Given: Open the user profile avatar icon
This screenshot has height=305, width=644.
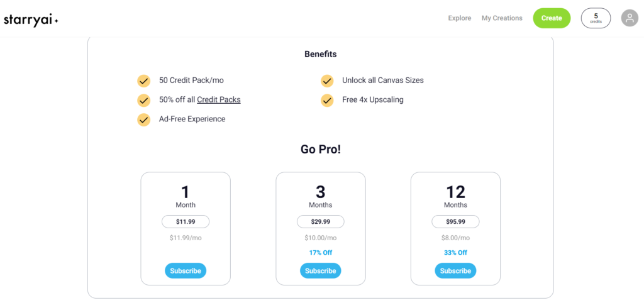Looking at the screenshot, I should click(x=630, y=18).
